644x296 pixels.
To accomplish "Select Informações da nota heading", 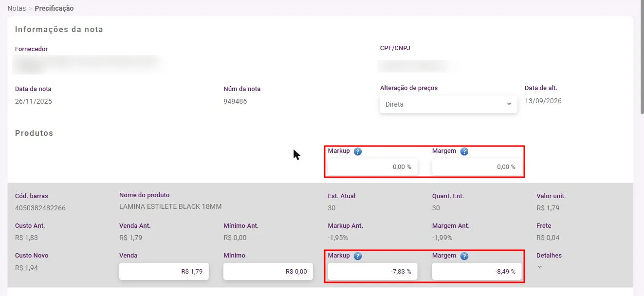I will tap(59, 29).
